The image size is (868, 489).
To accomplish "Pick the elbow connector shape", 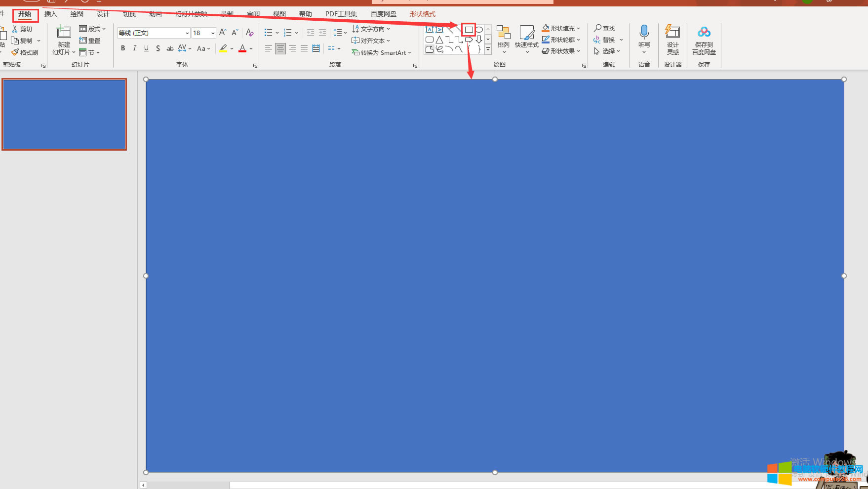I will [449, 40].
